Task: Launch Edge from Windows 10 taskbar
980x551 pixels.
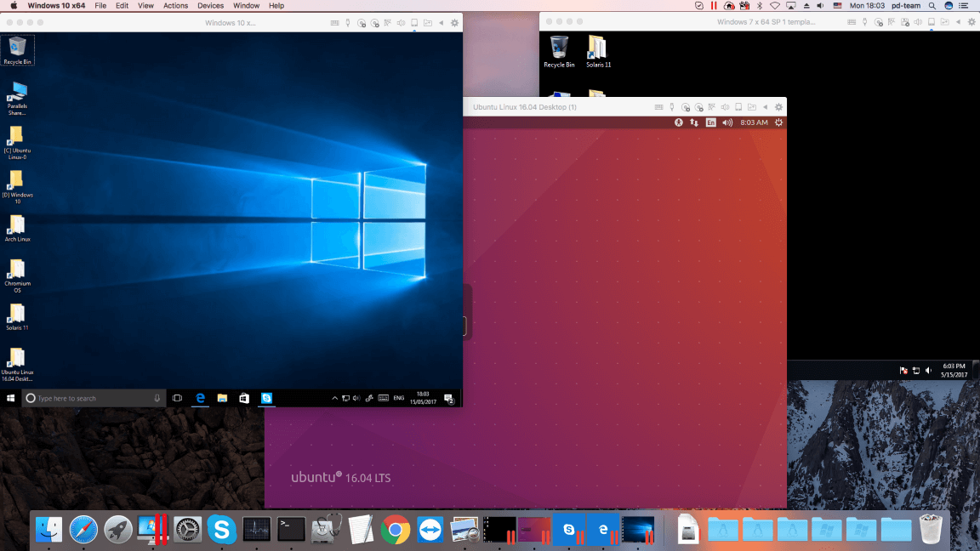Action: point(200,398)
